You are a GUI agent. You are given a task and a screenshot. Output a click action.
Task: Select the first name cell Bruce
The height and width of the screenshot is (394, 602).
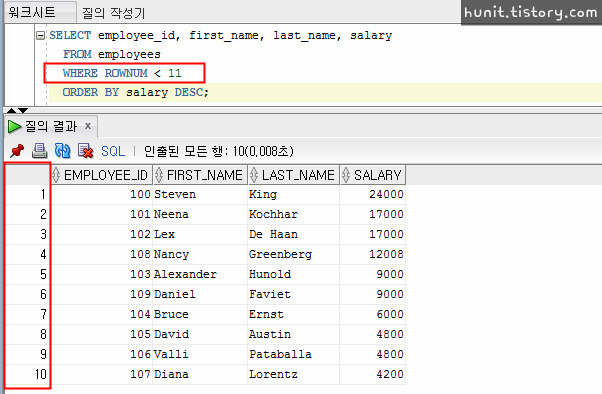tap(200, 314)
